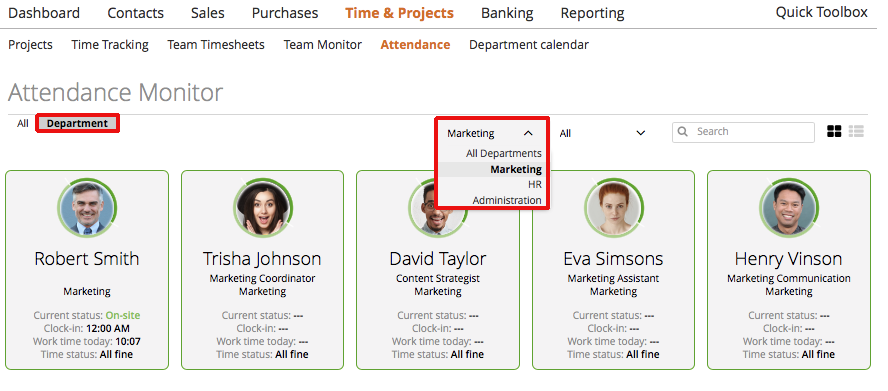This screenshot has height=391, width=888.
Task: Open the Reporting menu
Action: 592,12
